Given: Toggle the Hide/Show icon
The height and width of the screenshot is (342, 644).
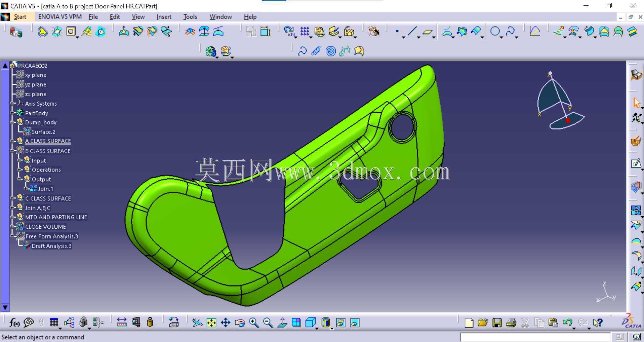Looking at the screenshot, I should point(340,323).
